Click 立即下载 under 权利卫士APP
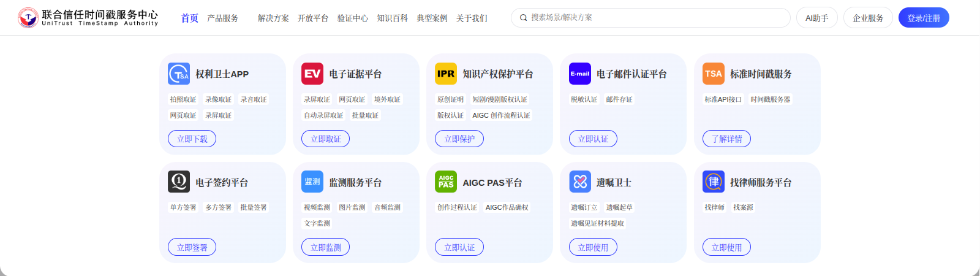 (x=192, y=139)
